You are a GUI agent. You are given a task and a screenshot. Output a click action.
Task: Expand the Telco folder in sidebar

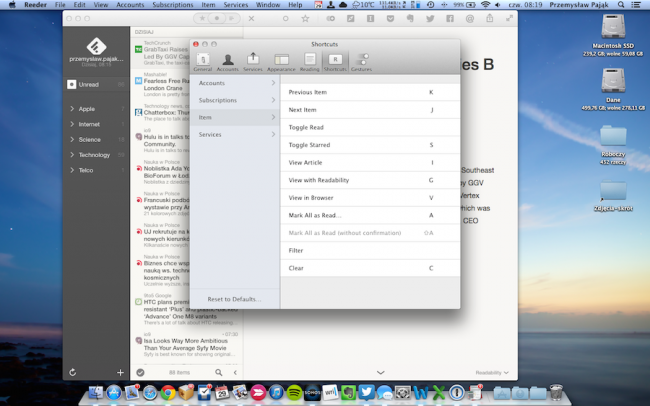click(x=72, y=170)
